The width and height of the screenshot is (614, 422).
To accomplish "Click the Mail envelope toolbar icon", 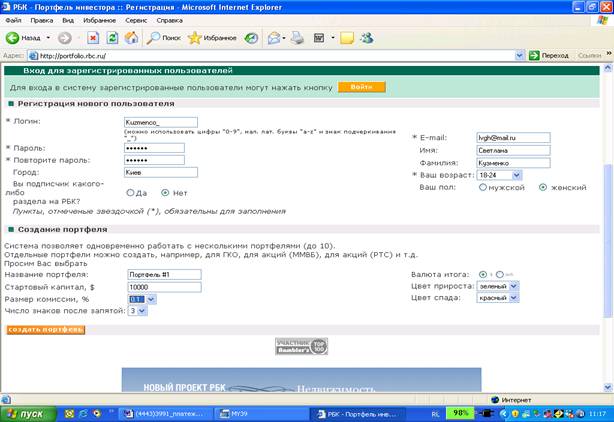I will [x=274, y=38].
